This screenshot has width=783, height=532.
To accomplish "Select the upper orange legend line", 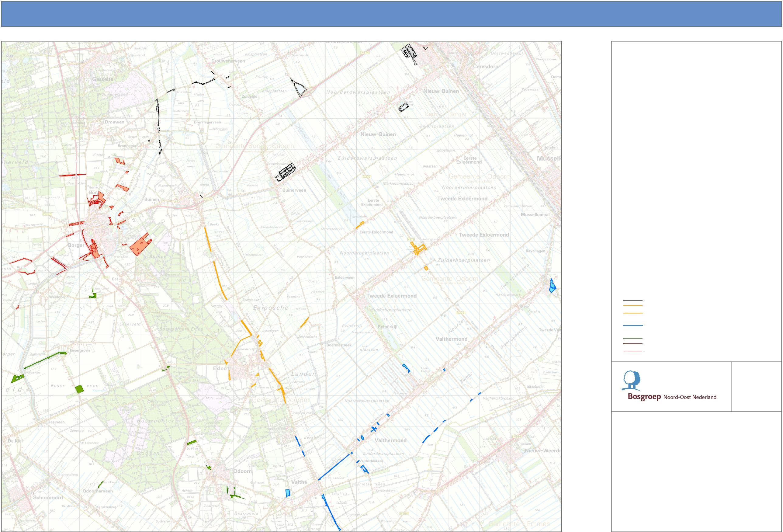I will click(x=633, y=306).
